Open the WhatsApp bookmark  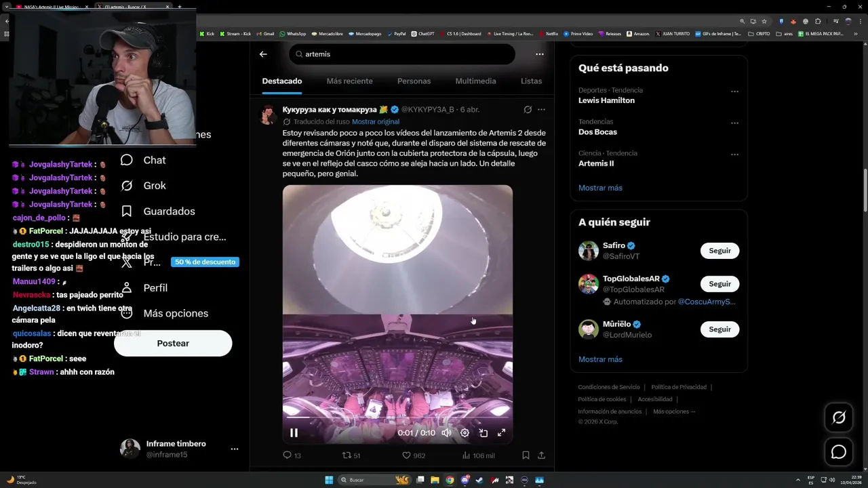tap(292, 33)
